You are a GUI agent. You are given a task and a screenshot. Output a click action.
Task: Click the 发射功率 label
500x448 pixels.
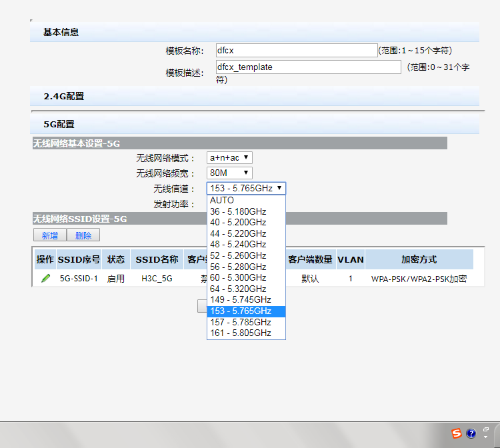pos(173,204)
